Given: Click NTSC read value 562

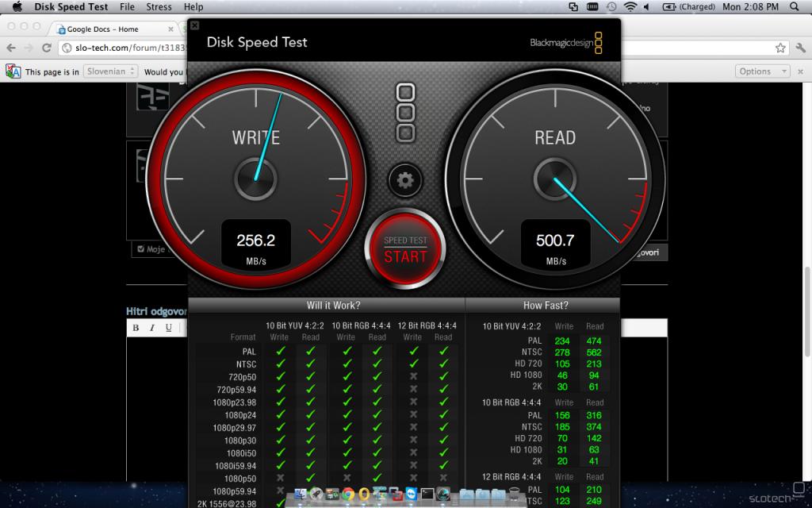Looking at the screenshot, I should [x=593, y=352].
